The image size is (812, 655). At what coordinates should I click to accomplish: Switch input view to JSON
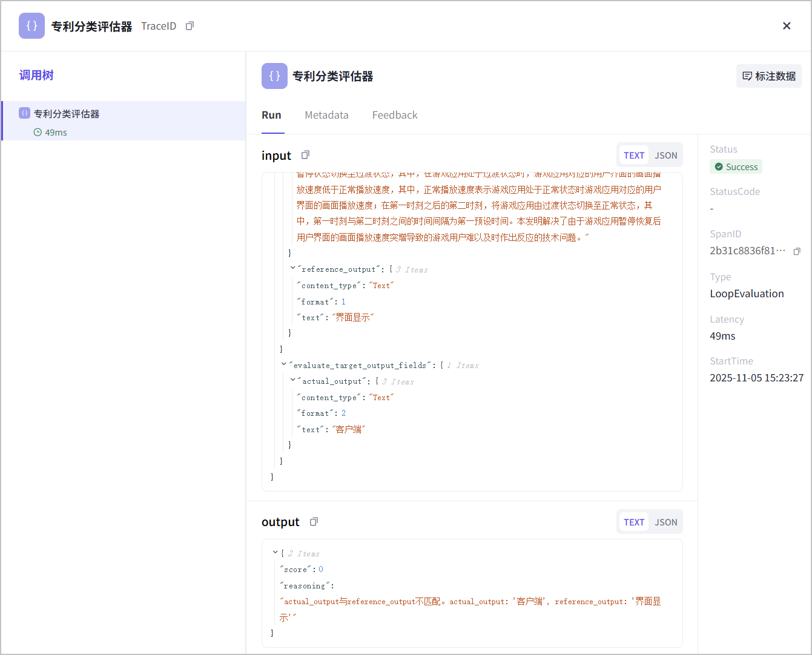[x=665, y=156]
